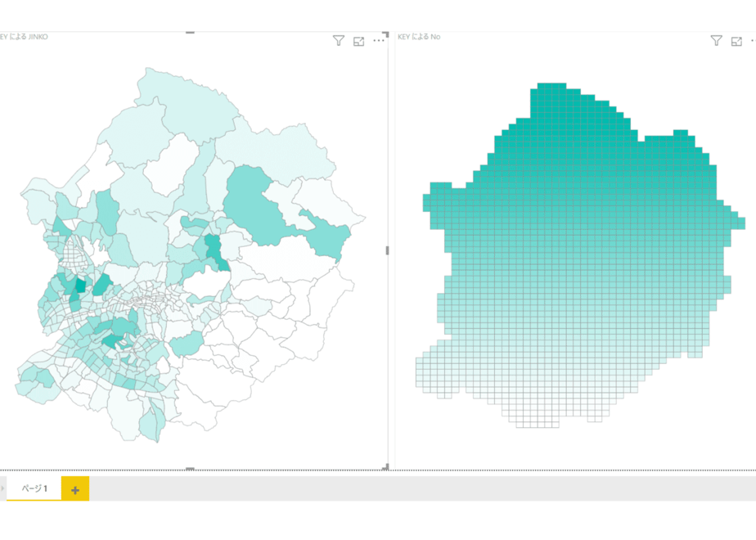The image size is (756, 540).
Task: Grab right-edge resize handle of JINKO visual
Action: (x=387, y=250)
